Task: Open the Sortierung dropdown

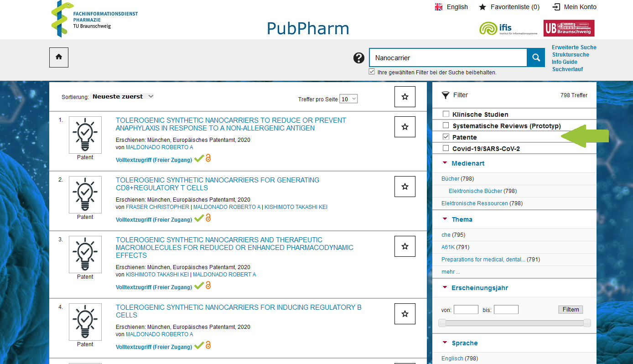Action: (x=122, y=97)
